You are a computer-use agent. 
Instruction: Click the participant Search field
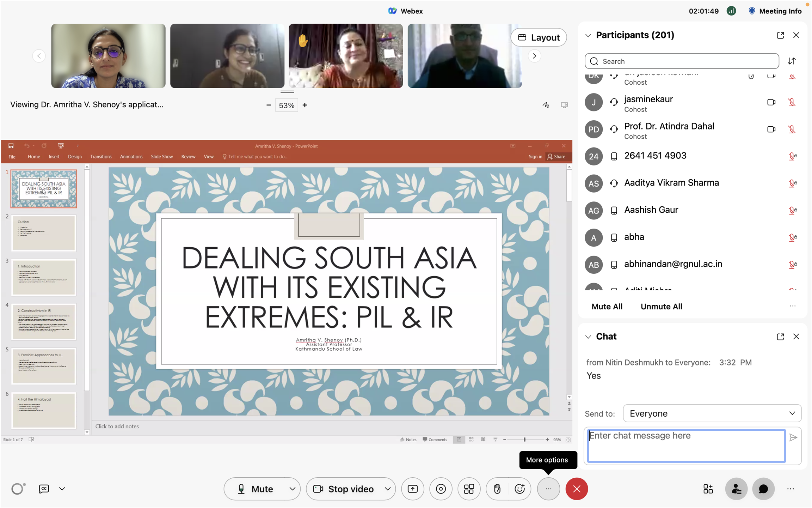pyautogui.click(x=682, y=61)
